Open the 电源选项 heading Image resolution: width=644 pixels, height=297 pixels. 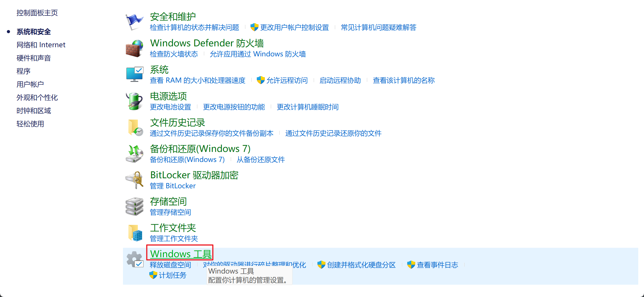(168, 96)
